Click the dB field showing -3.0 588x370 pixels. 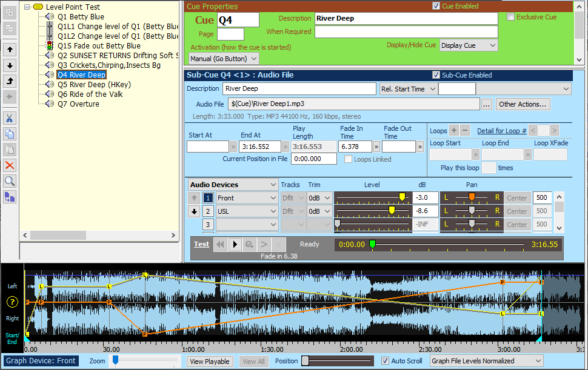426,198
